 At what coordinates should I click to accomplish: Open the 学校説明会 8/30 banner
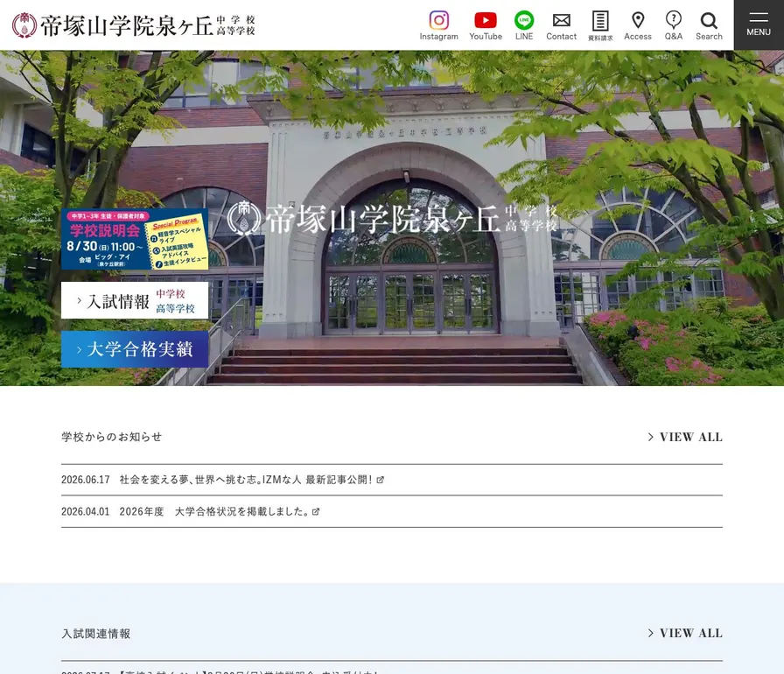(x=135, y=239)
